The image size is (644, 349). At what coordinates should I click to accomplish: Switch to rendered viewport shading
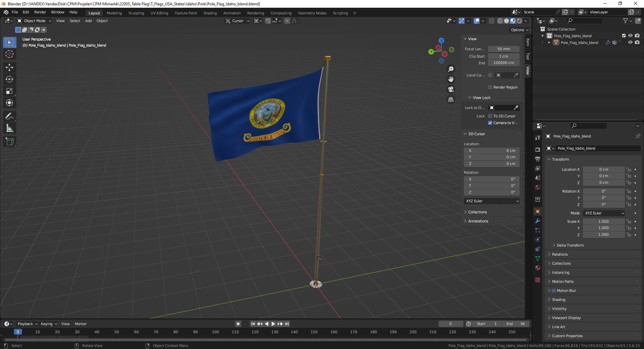pos(519,21)
